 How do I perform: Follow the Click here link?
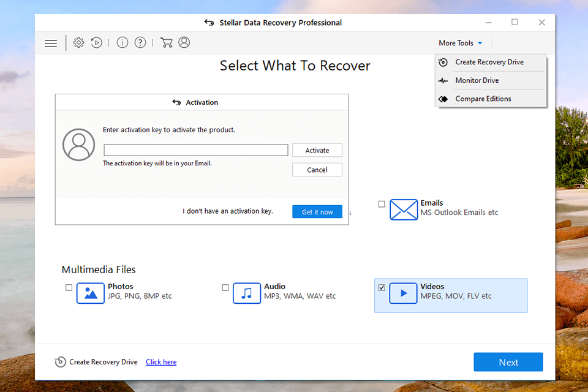(x=161, y=362)
